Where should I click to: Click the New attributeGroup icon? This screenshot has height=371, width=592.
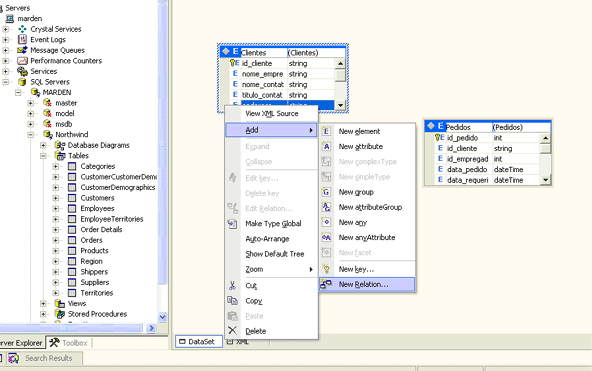point(326,207)
